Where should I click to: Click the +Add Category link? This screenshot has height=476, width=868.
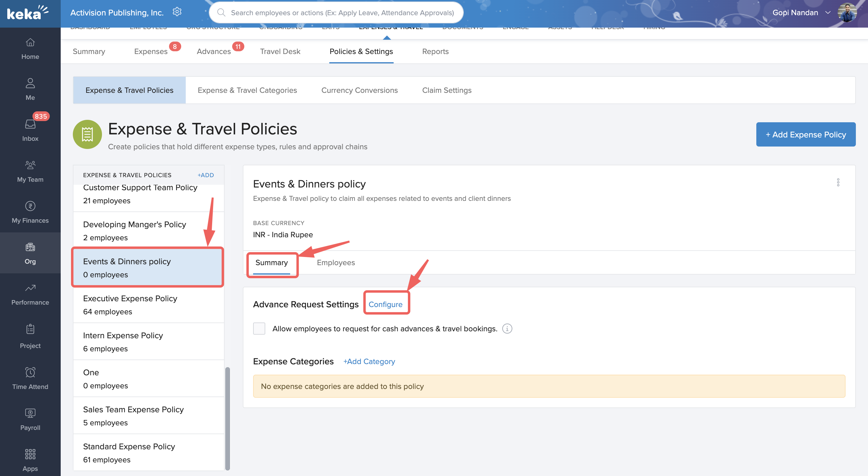point(369,361)
